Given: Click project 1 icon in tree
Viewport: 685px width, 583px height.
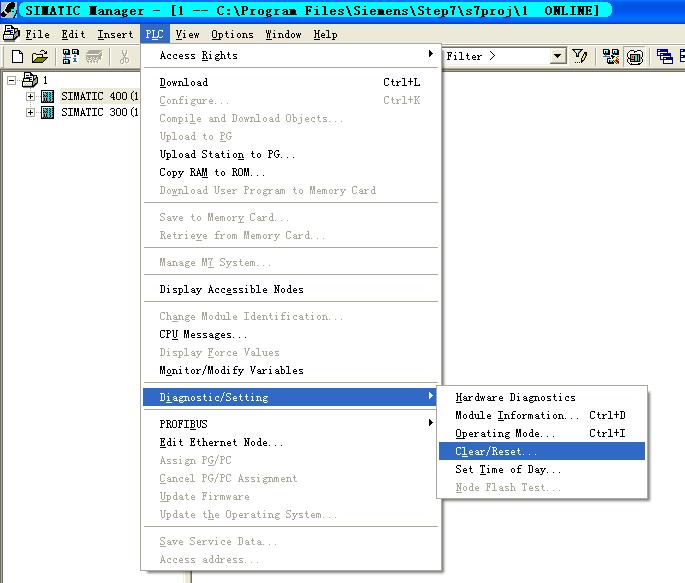Looking at the screenshot, I should point(30,80).
